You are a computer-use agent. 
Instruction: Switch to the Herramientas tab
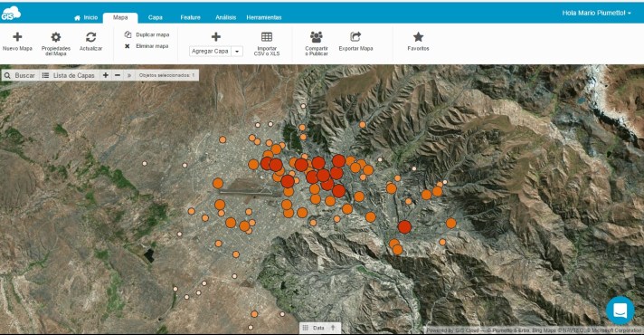coord(264,17)
